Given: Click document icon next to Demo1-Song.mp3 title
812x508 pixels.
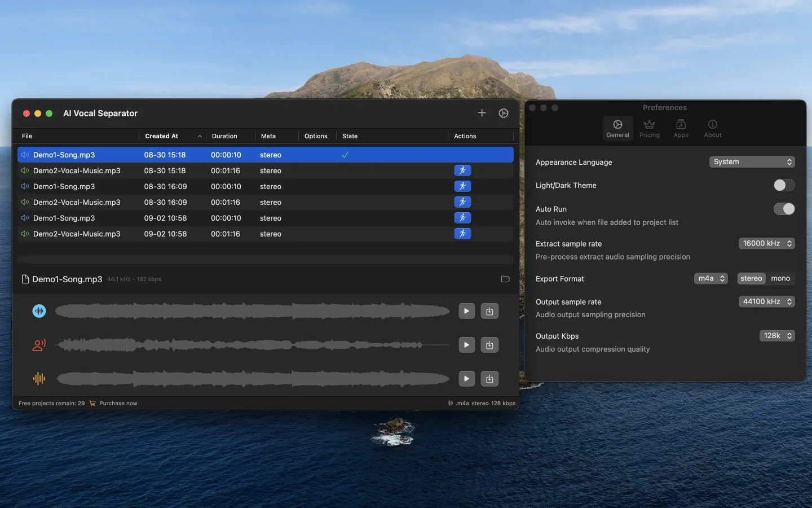Looking at the screenshot, I should pyautogui.click(x=25, y=279).
